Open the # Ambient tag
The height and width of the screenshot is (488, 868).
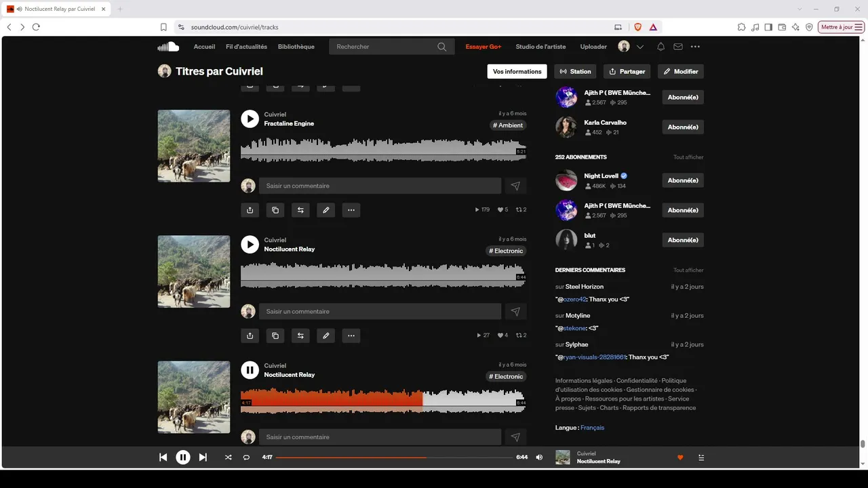(x=508, y=125)
